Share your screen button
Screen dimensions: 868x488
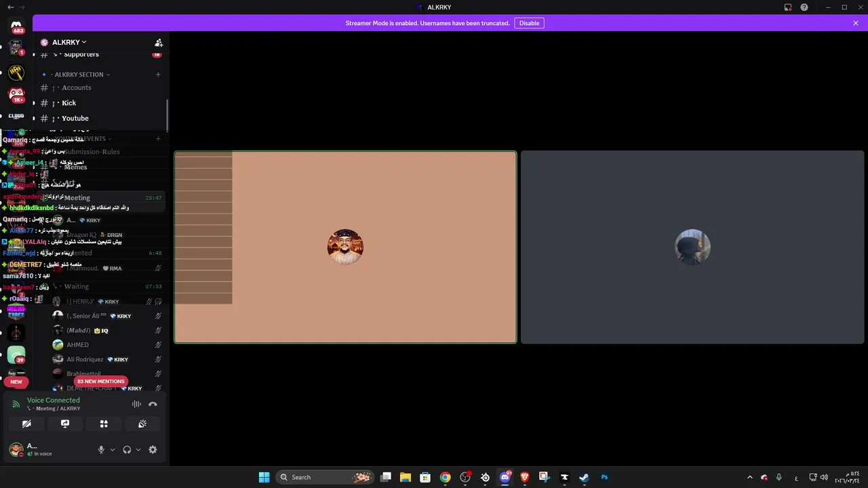tap(65, 424)
